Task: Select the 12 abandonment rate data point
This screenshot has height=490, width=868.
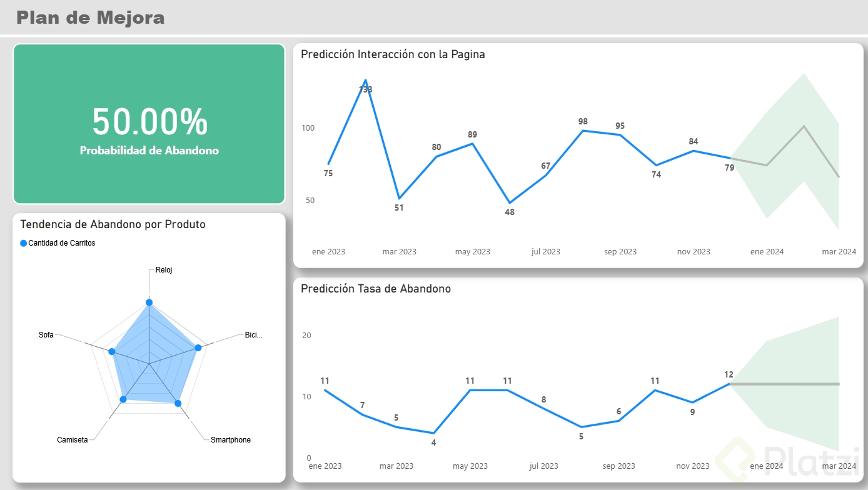Action: tap(729, 384)
